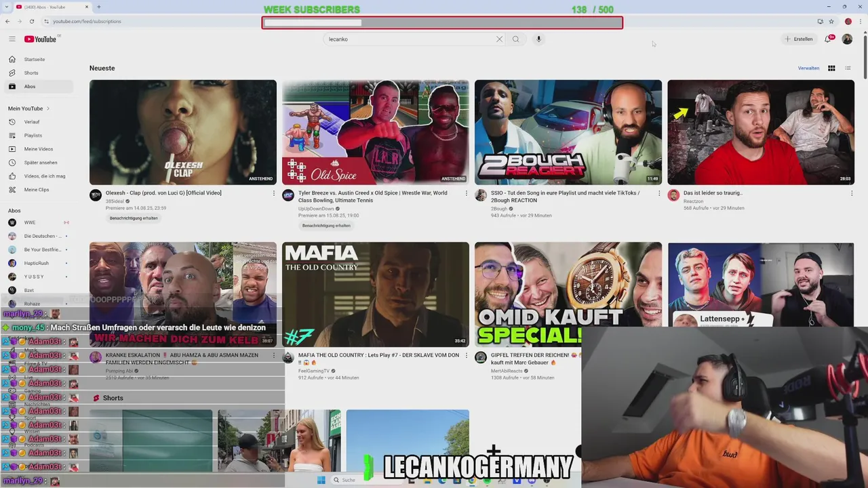Open the liked videos sidebar entry

tap(39, 176)
